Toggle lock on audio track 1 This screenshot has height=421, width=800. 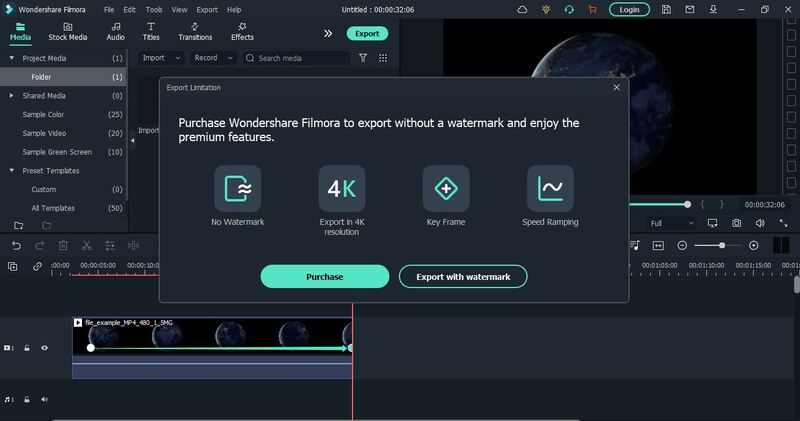(27, 400)
